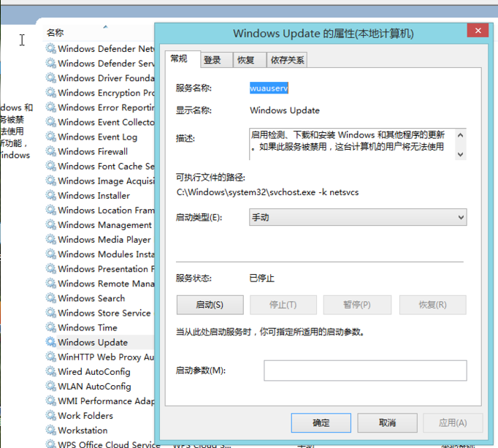Select Workstation in services list
The height and width of the screenshot is (448, 498).
coord(83,430)
